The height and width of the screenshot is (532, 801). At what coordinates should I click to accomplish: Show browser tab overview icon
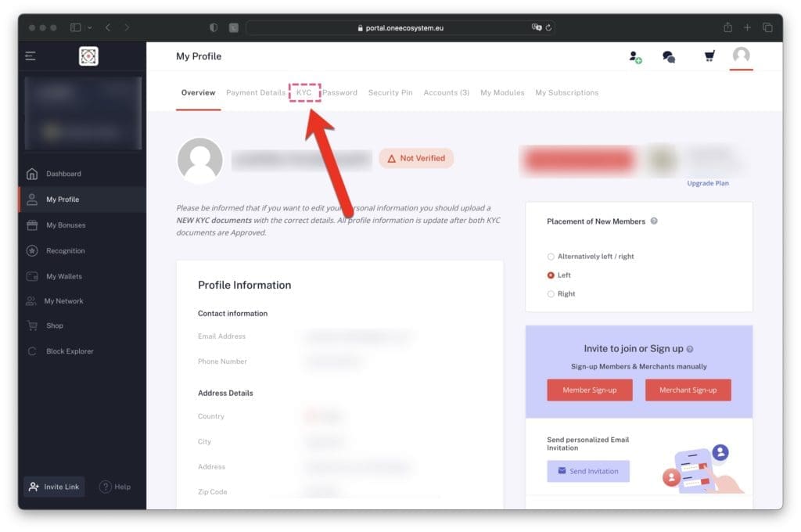coord(767,27)
